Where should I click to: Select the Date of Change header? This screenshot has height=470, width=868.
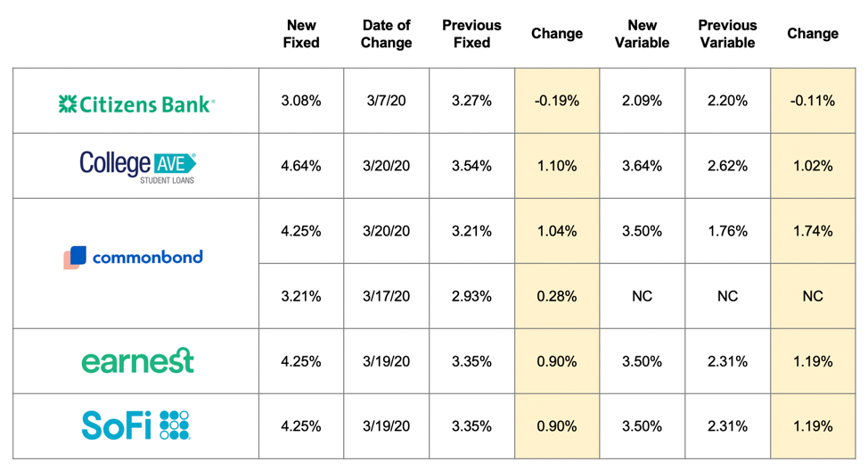pyautogui.click(x=386, y=34)
